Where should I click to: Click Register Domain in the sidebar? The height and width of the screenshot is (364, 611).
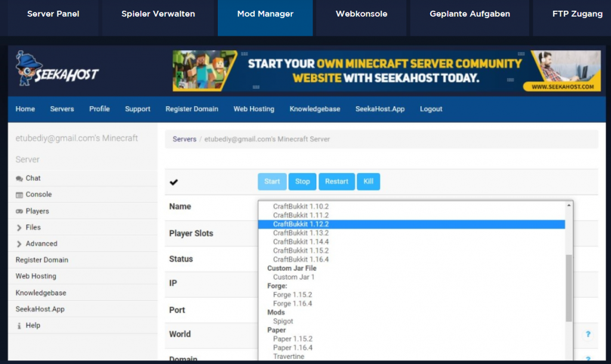pyautogui.click(x=42, y=260)
